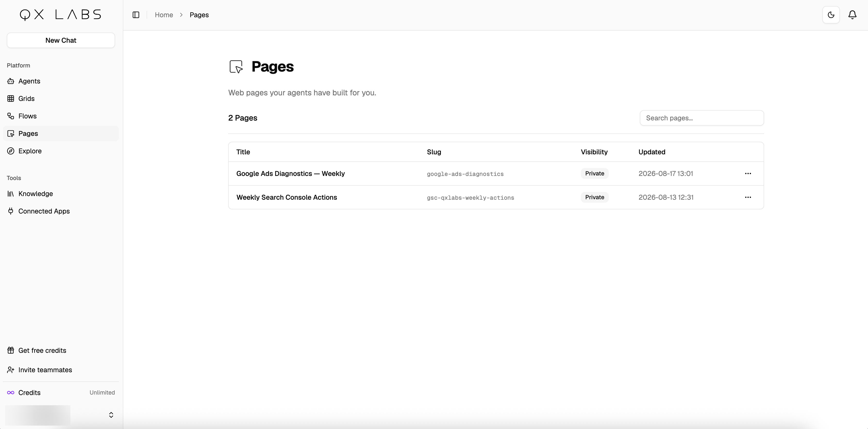
Task: Click Get free credits link
Action: 61,350
